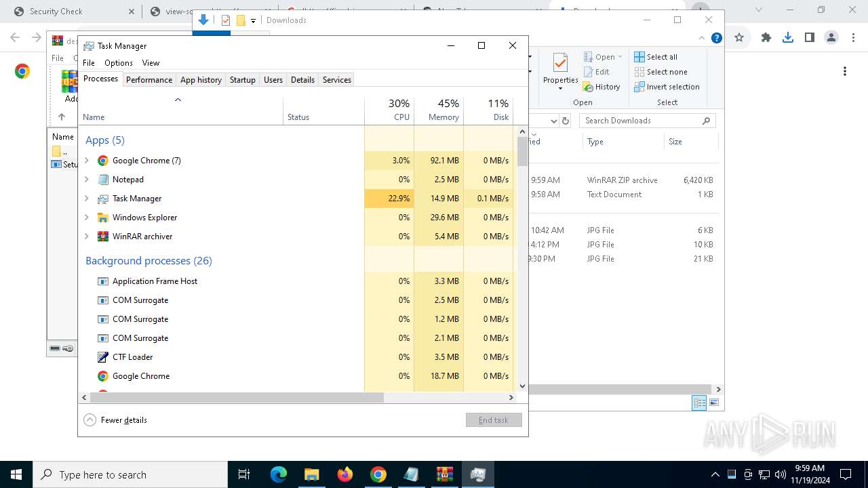Open taskbar clock showing 9:59 AM
This screenshot has height=488, width=868.
(x=809, y=474)
